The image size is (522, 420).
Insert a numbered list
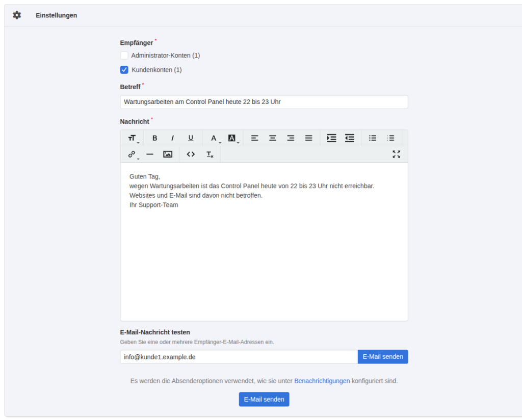point(390,138)
